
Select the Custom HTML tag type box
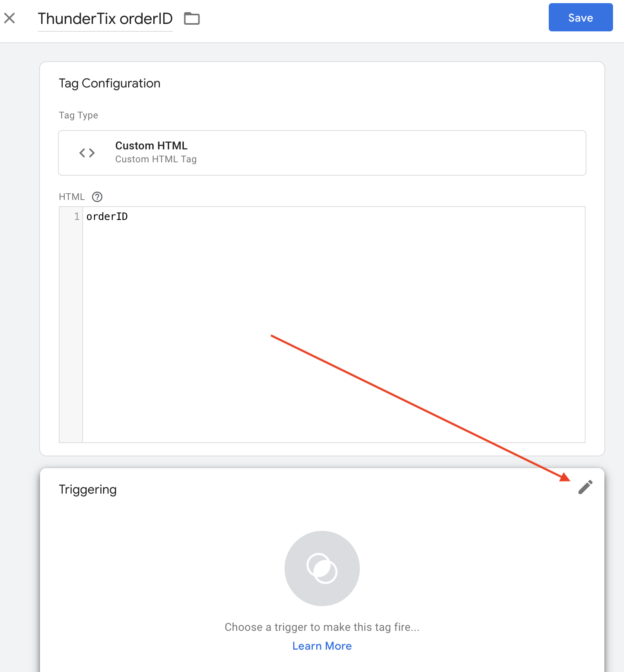(322, 153)
